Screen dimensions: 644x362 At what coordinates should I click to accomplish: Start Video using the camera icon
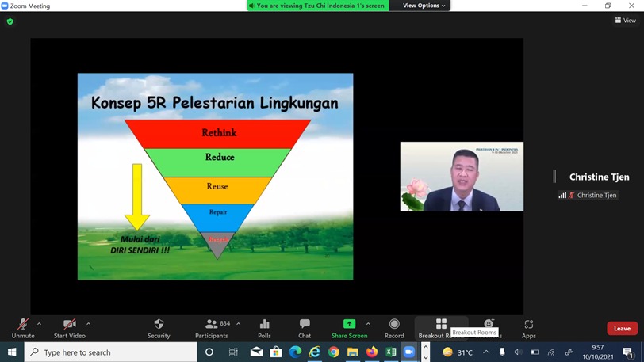(70, 329)
